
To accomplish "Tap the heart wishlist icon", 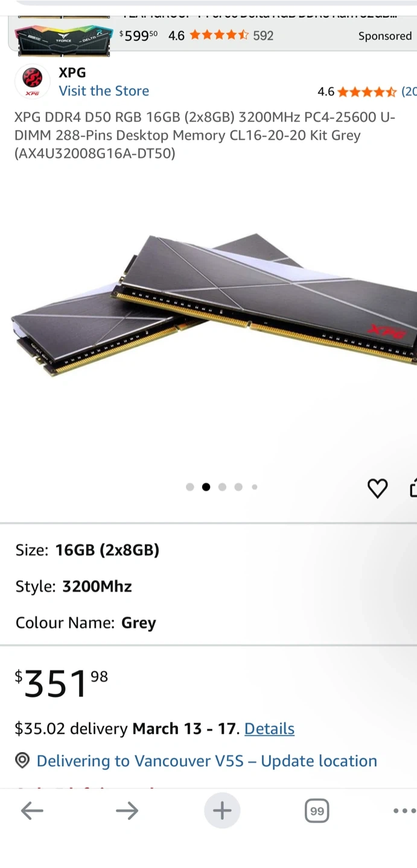I will point(378,488).
